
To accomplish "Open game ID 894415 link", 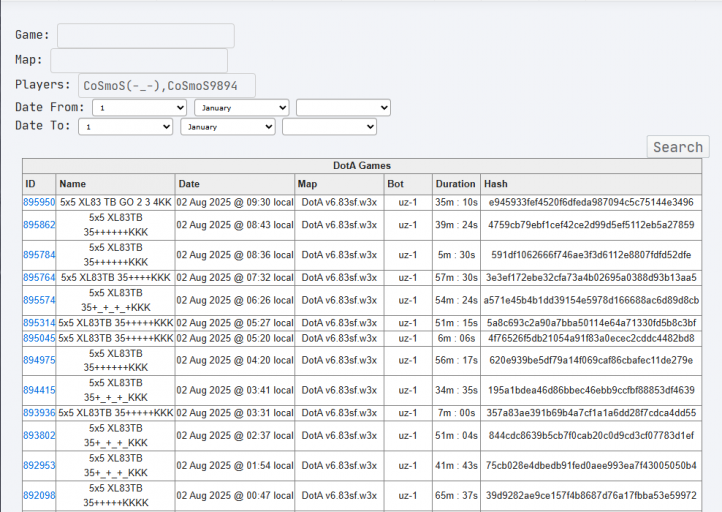I will (39, 390).
